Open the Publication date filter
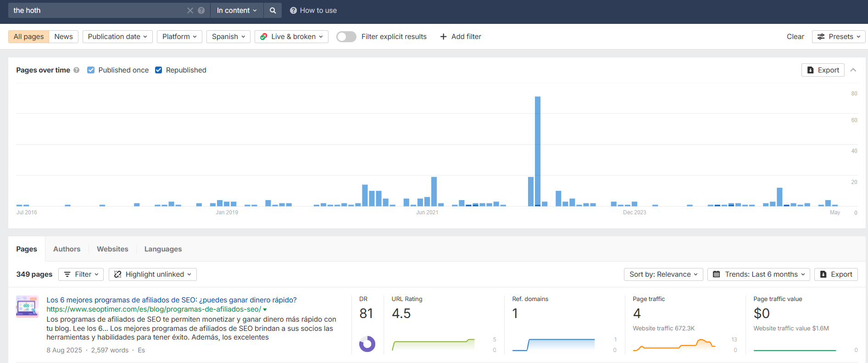This screenshot has width=868, height=363. point(117,37)
